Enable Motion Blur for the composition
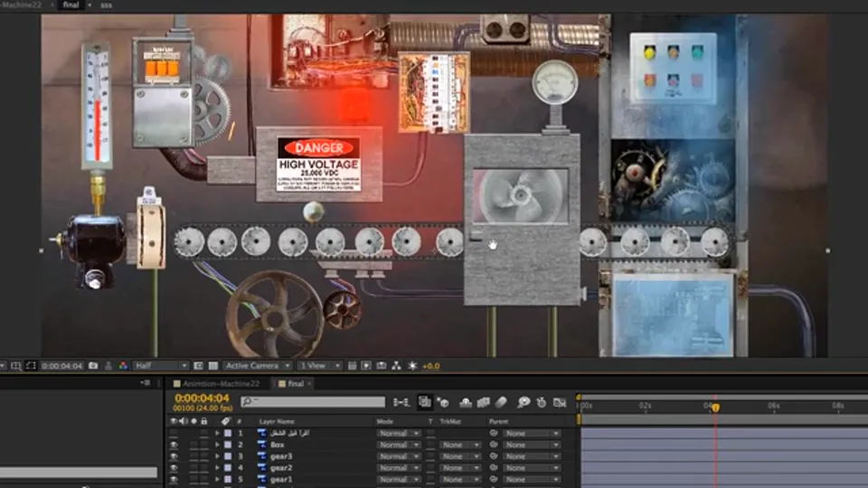Screen dimensions: 868x488 point(501,402)
